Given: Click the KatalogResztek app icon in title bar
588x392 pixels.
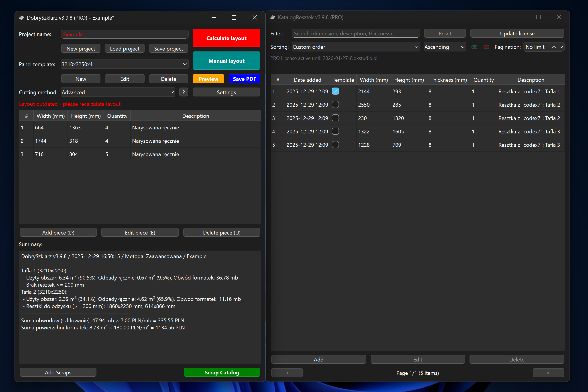Looking at the screenshot, I should click(273, 17).
